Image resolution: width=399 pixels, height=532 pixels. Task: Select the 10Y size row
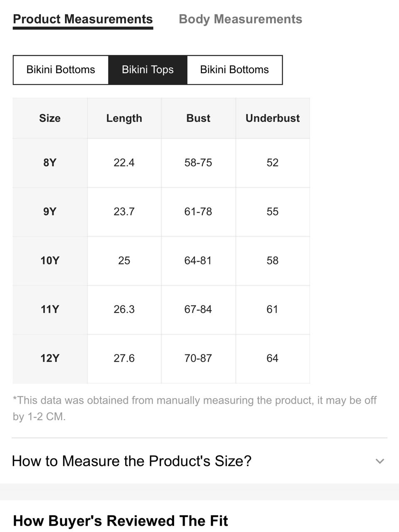pyautogui.click(x=161, y=261)
